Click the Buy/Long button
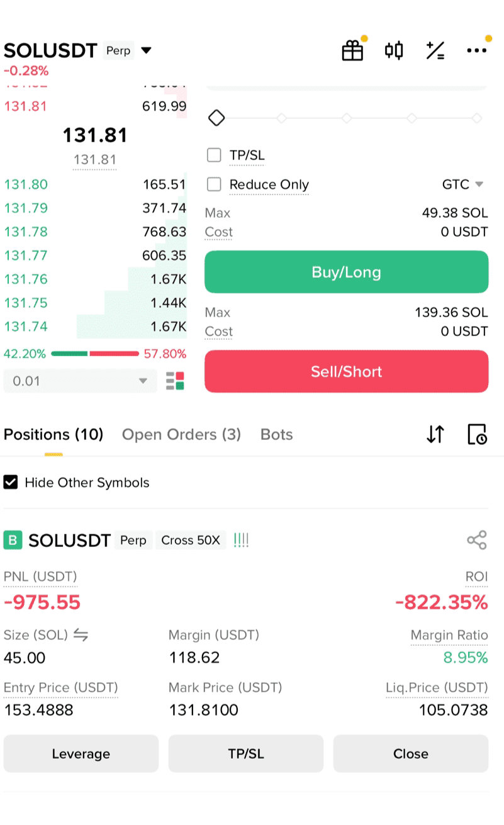This screenshot has height=825, width=504. (347, 272)
